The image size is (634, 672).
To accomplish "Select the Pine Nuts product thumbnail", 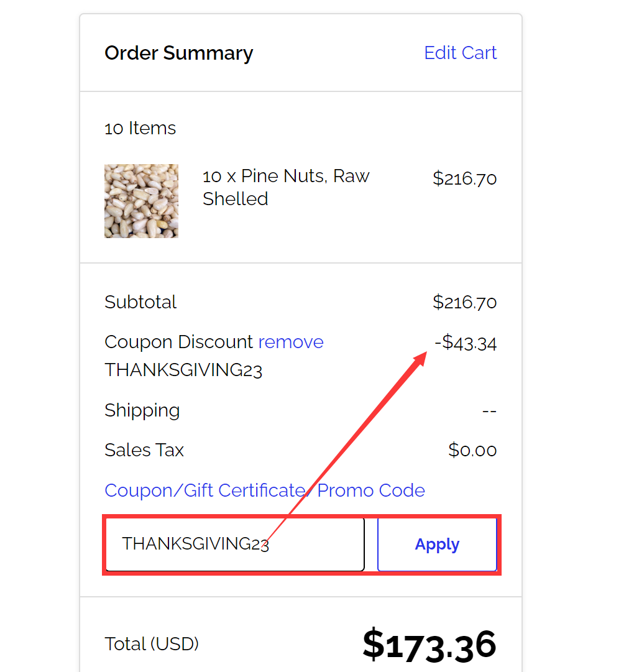I will 141,201.
